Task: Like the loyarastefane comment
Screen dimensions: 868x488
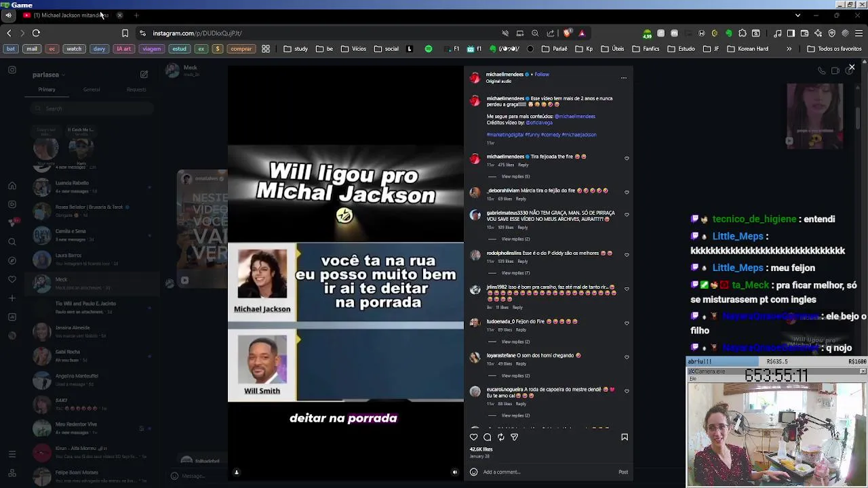Action: pyautogui.click(x=627, y=357)
